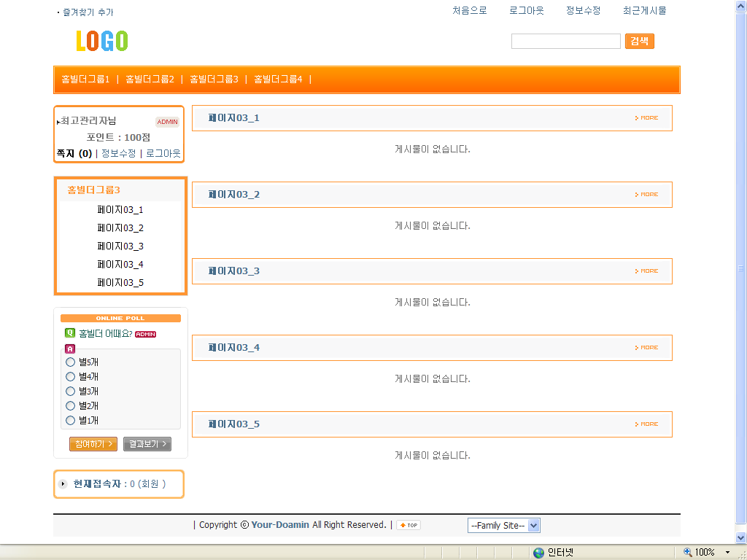
Task: Click the green Q poll question icon
Action: click(70, 333)
